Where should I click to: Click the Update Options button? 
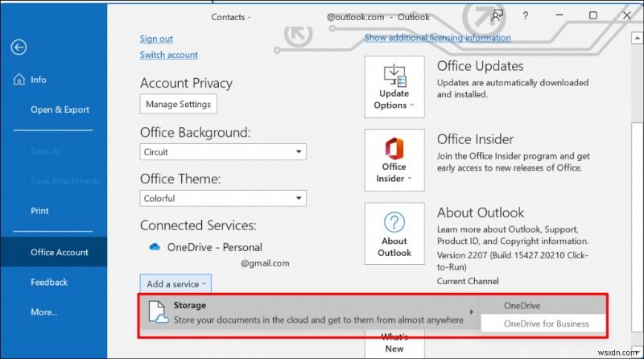[x=394, y=87]
